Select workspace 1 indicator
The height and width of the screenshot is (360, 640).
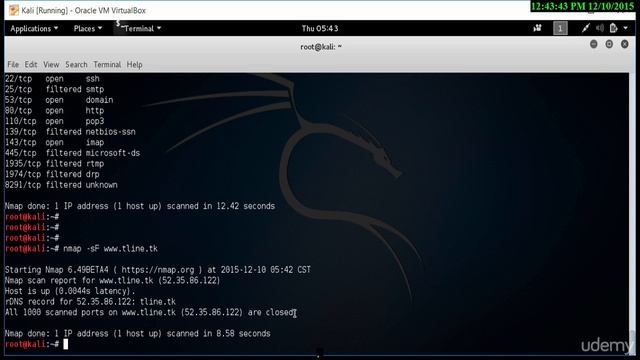point(560,28)
